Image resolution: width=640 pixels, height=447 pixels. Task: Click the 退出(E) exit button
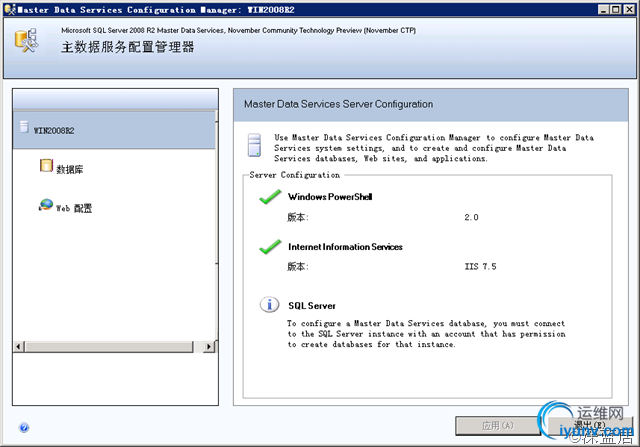(x=590, y=426)
